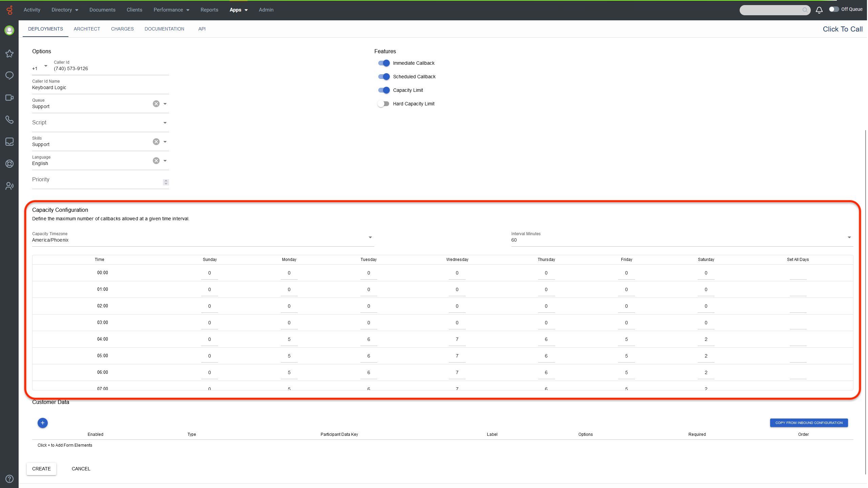Viewport: 868px width, 488px height.
Task: Click the notifications bell icon
Action: pyautogui.click(x=819, y=10)
